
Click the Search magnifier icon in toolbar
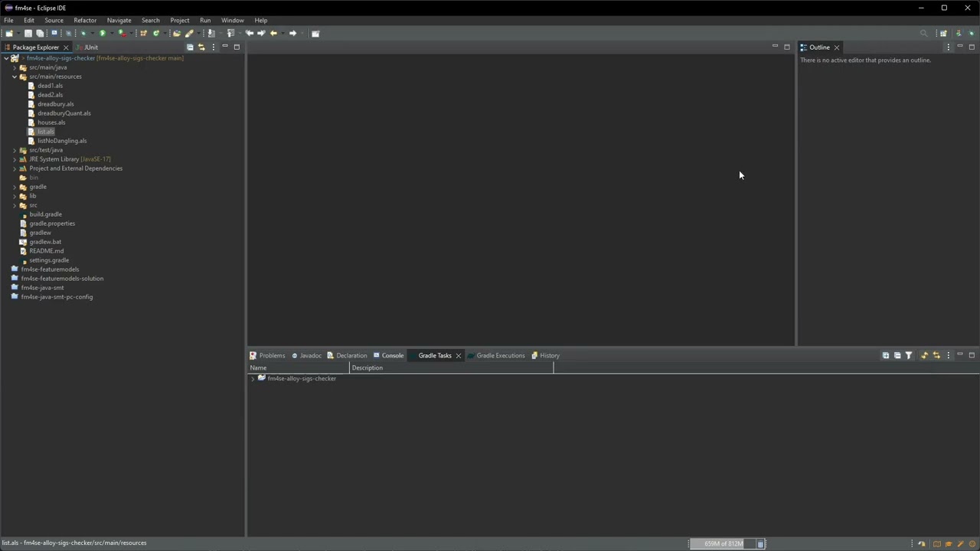tap(924, 33)
